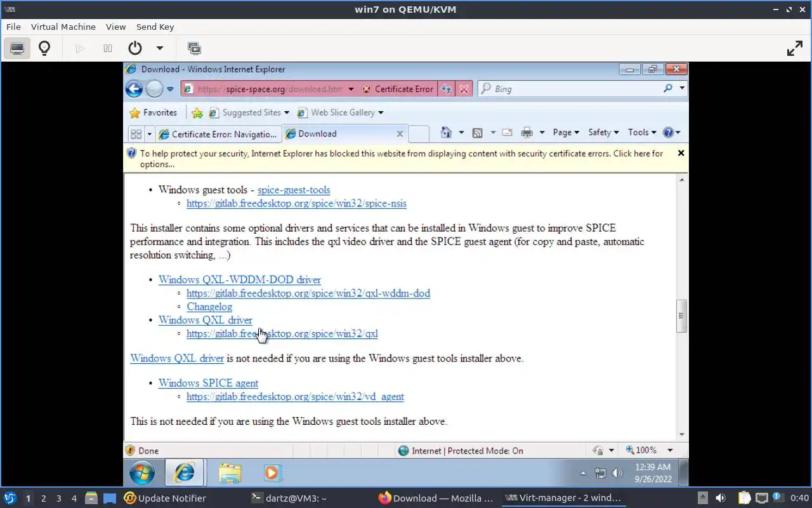Open the 100% zoom level dropdown
The height and width of the screenshot is (508, 812).
[670, 450]
